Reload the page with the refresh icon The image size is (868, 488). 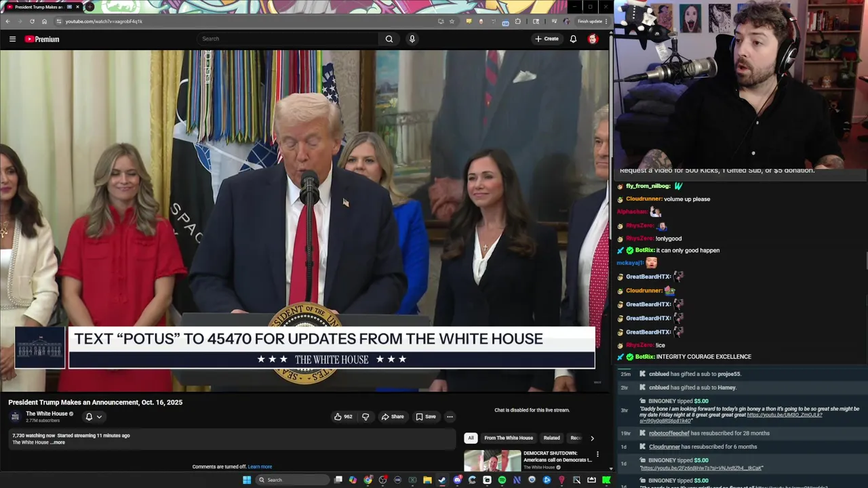click(32, 21)
